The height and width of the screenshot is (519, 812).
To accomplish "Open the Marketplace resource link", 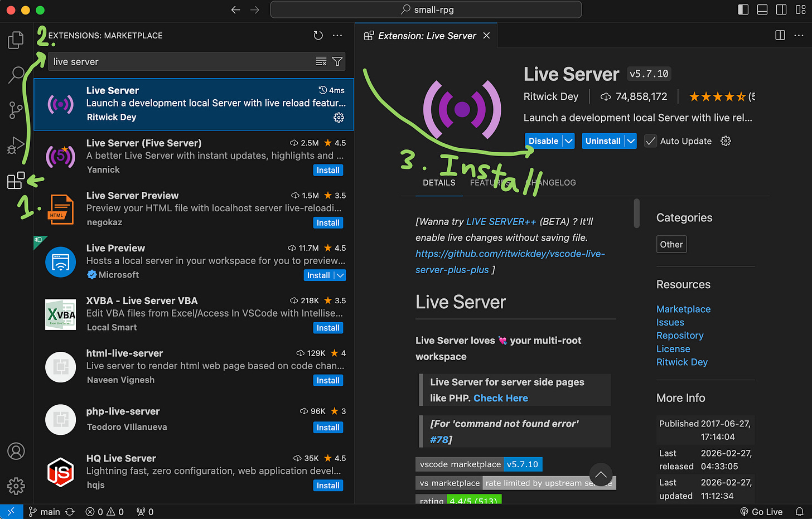I will [683, 309].
